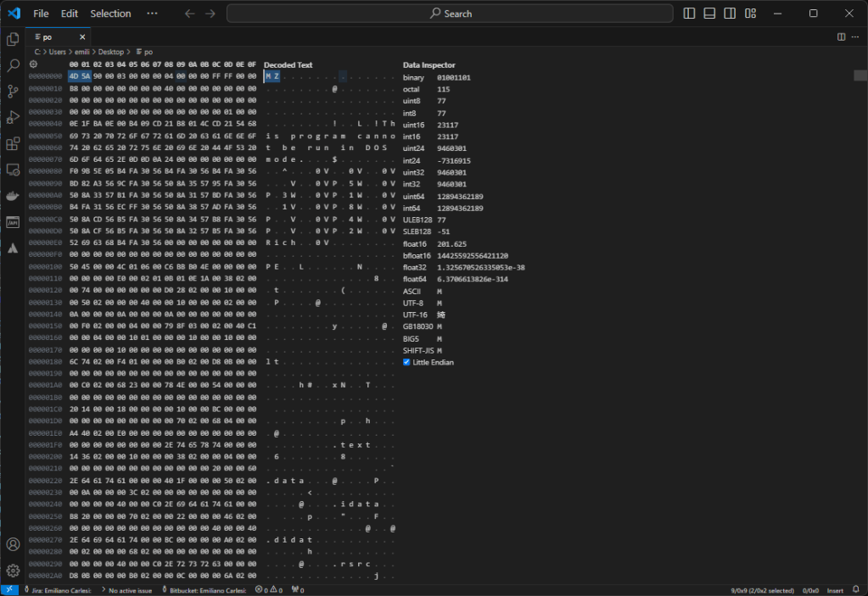Toggle the primary side bar visibility
The width and height of the screenshot is (868, 596).
689,14
